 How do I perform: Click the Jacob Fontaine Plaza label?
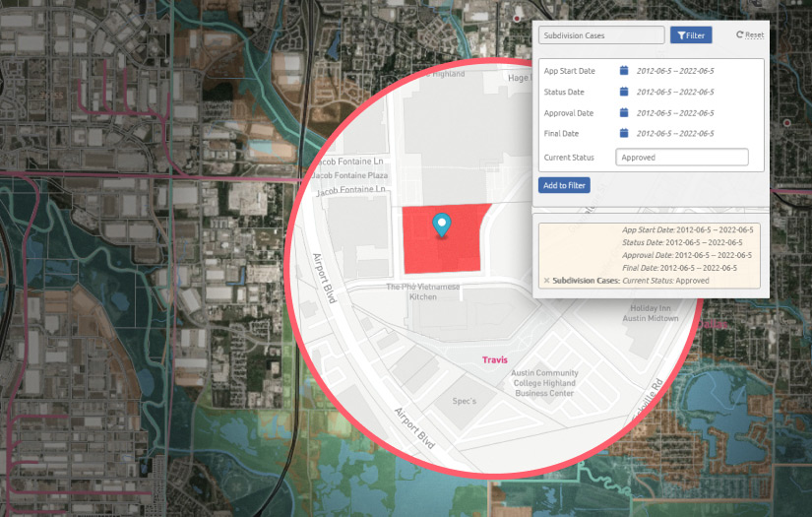click(x=349, y=175)
